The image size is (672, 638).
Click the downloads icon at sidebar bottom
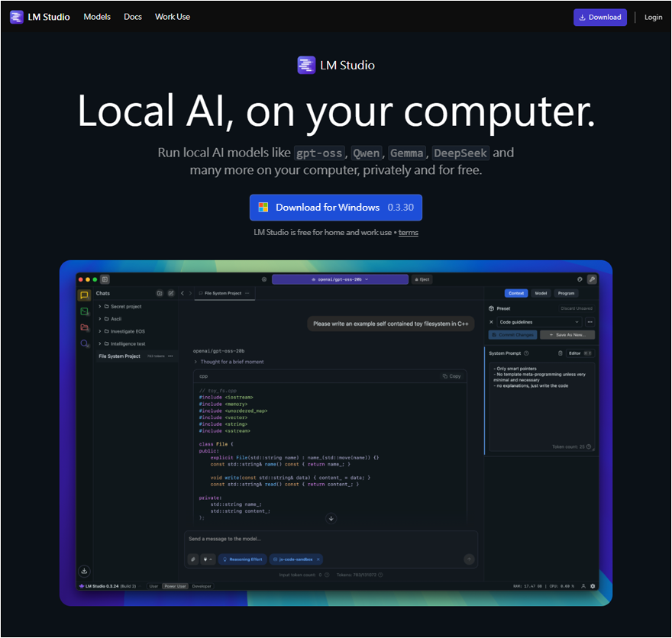(x=84, y=570)
